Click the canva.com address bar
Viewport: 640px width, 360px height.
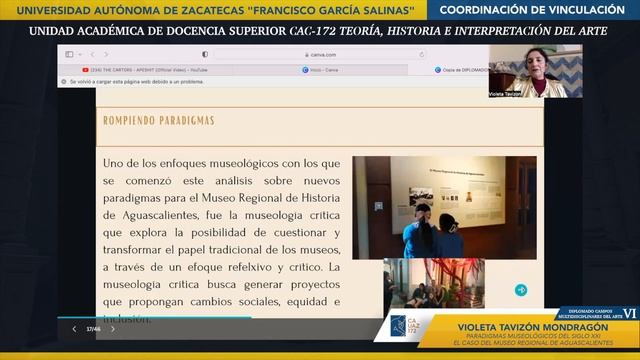(320, 54)
